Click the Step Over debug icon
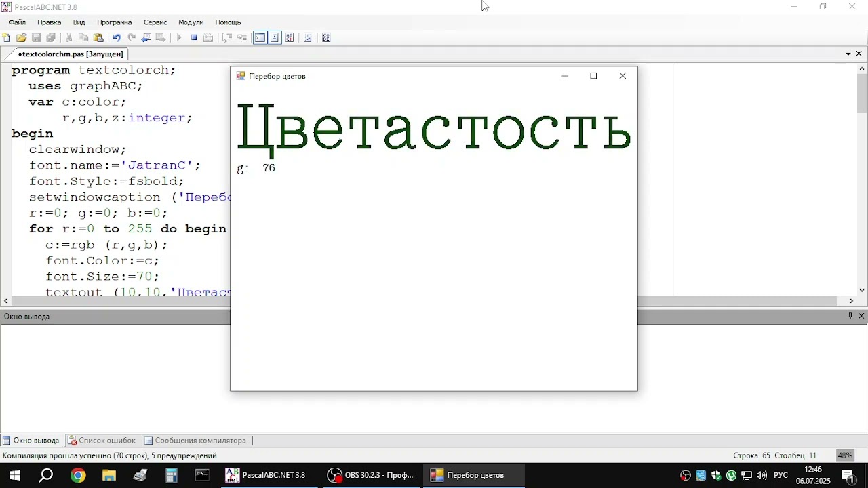This screenshot has height=488, width=868. (x=227, y=38)
